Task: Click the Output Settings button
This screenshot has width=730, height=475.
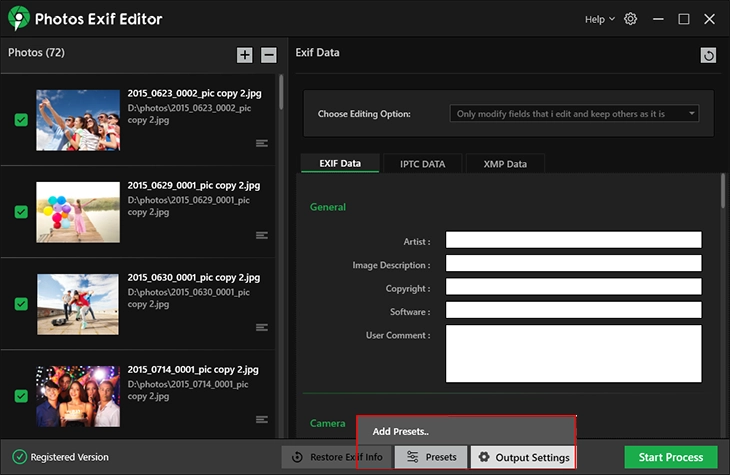Action: pos(523,457)
